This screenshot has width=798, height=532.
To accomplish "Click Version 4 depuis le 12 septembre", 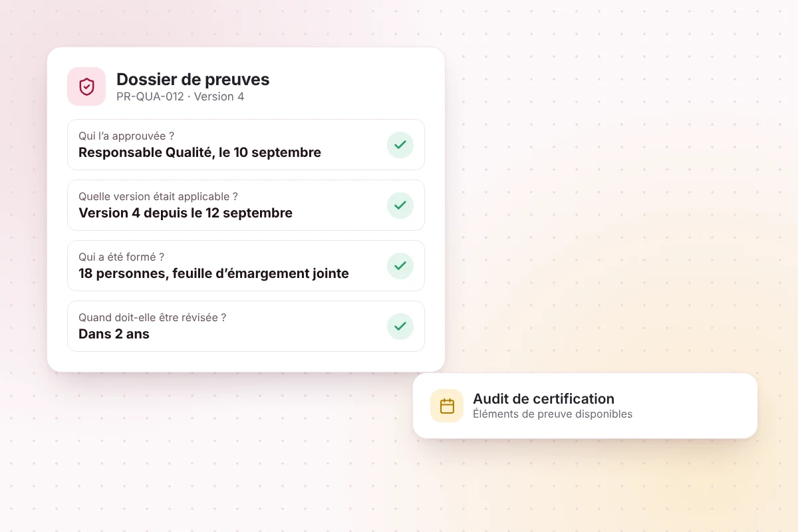I will pos(186,213).
